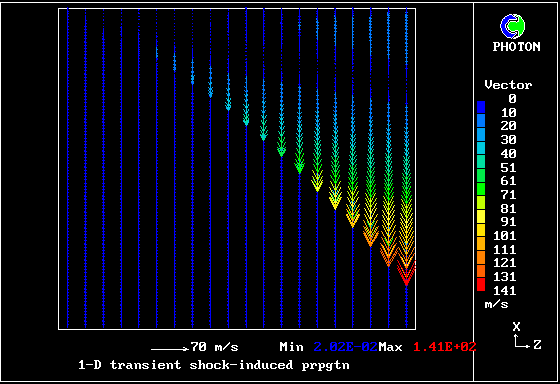This screenshot has width=560, height=384.
Task: Click the green 71 legend color
Action: 481,189
